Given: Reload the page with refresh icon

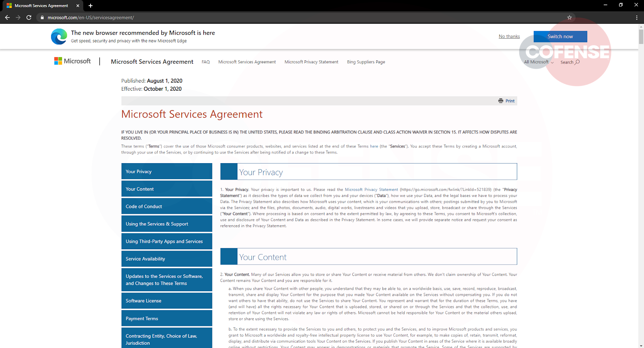Looking at the screenshot, I should coord(29,17).
